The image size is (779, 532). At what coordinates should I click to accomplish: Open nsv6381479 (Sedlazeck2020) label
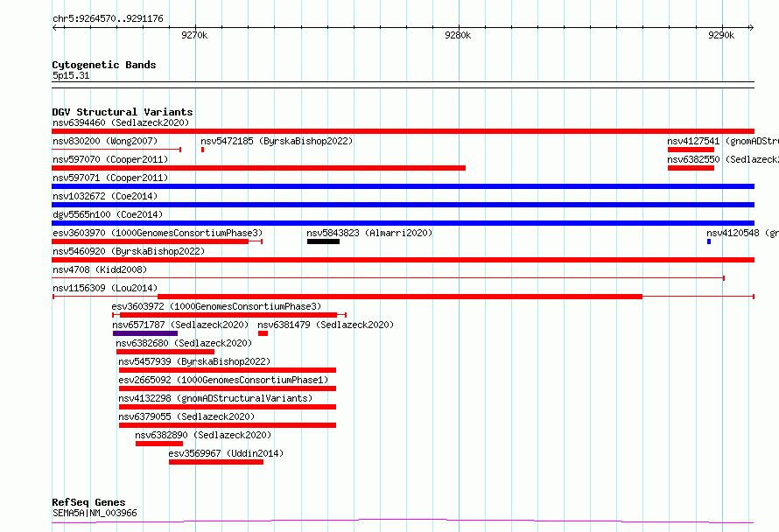326,325
